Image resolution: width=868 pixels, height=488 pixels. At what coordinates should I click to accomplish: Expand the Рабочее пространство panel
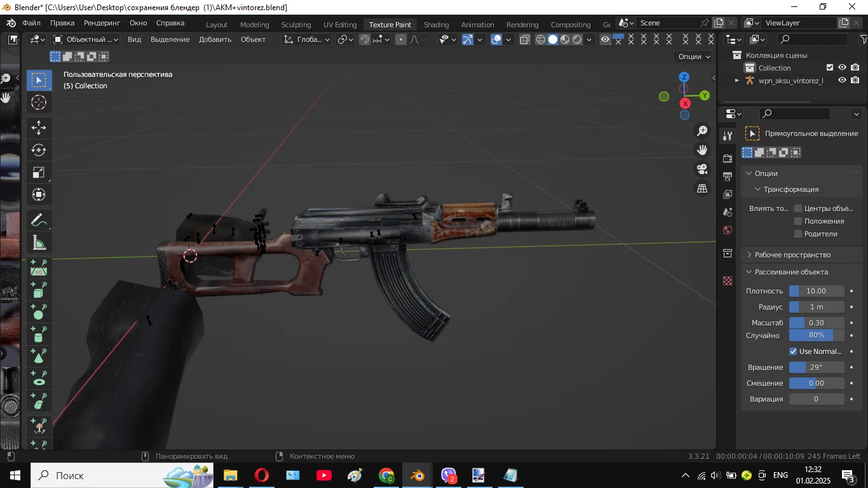[x=792, y=255]
